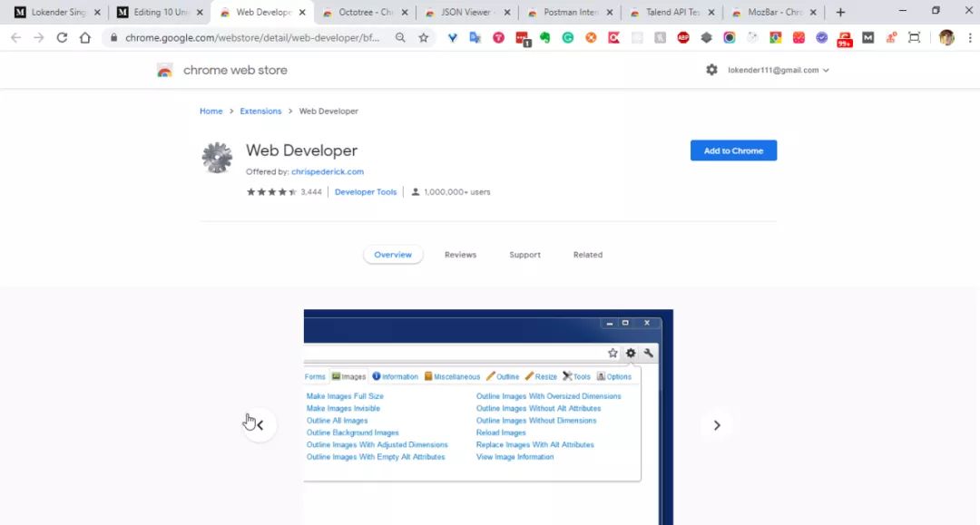Open the extension icon with badge 1

click(523, 39)
